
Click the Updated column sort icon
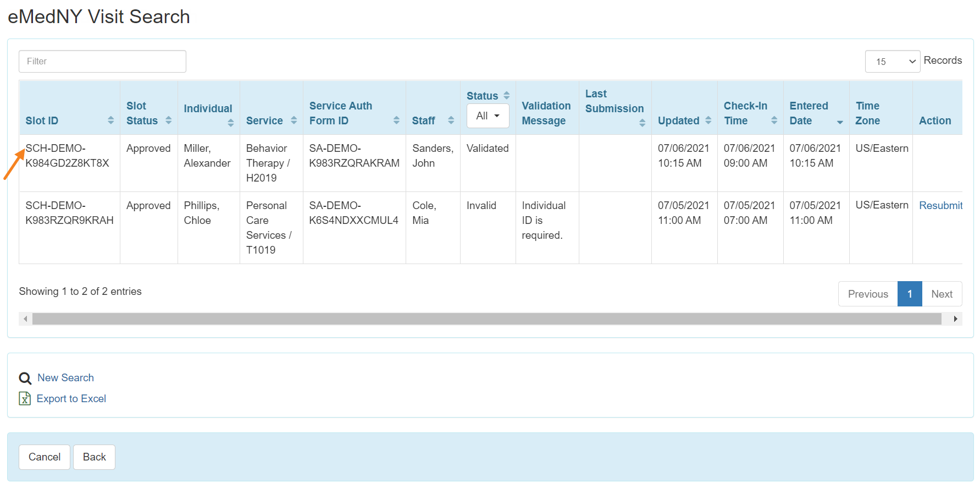pyautogui.click(x=708, y=120)
